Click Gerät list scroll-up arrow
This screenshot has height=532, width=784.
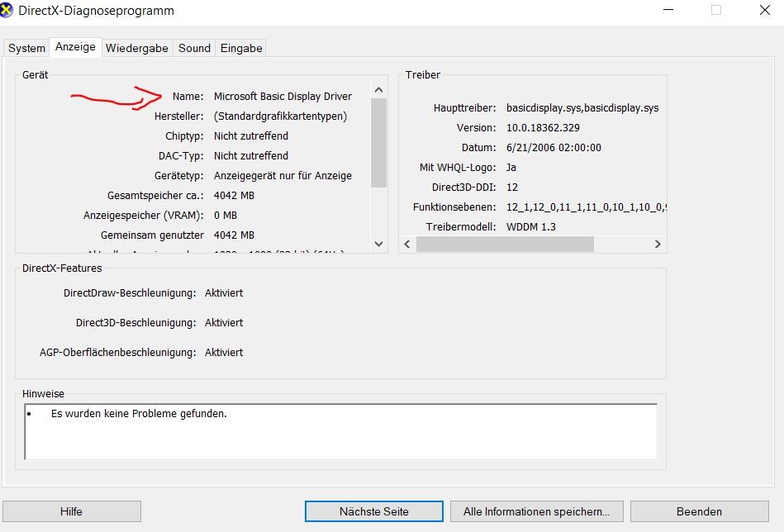379,90
